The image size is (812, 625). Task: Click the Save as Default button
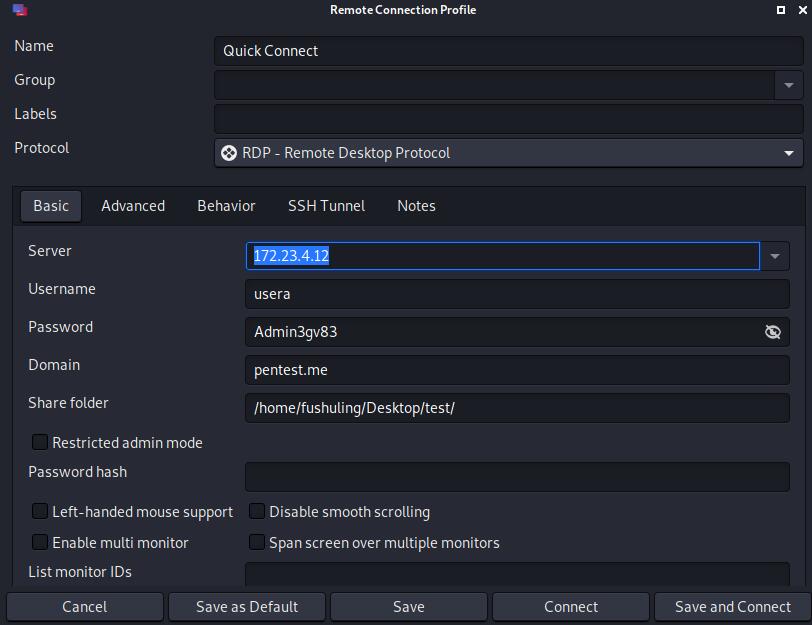247,607
